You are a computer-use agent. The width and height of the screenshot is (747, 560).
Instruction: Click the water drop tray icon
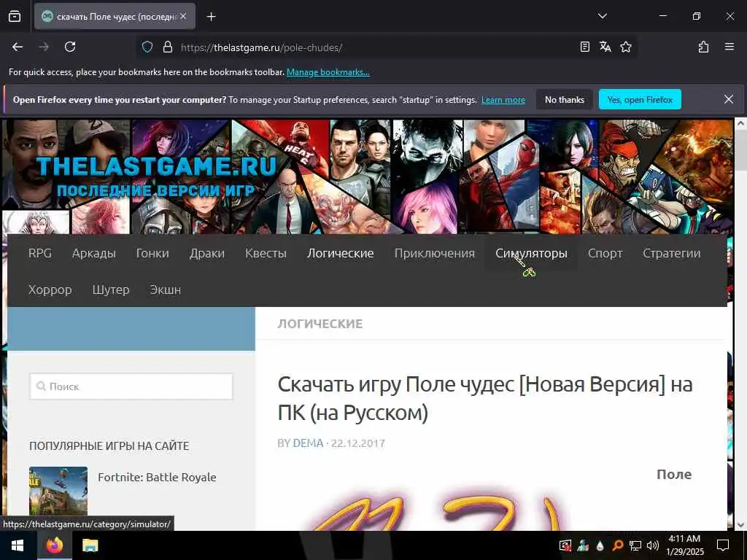(x=600, y=545)
